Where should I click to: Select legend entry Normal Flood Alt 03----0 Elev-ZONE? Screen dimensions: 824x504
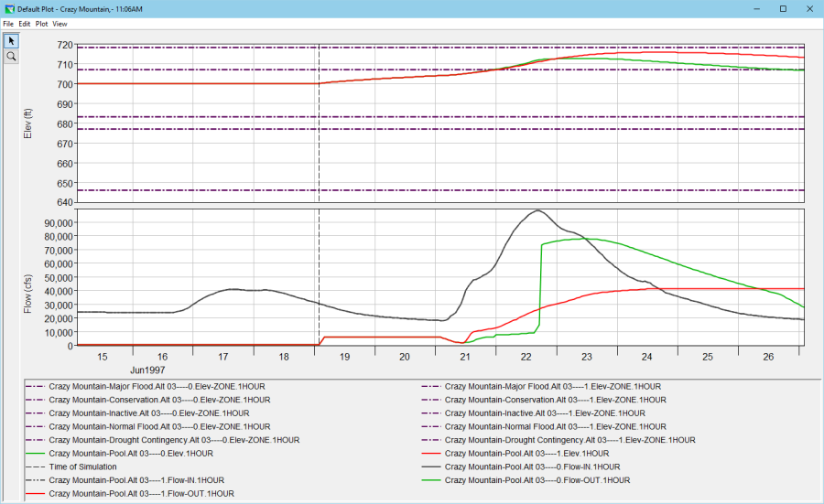148,427
